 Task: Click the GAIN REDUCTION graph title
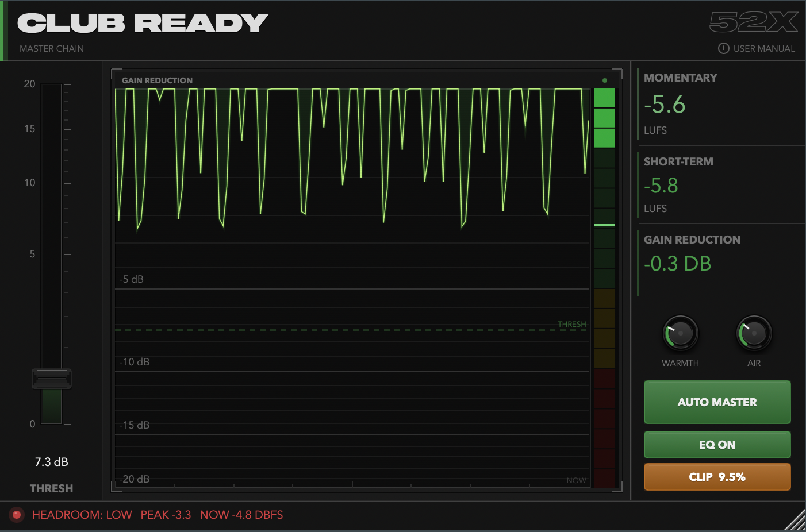(157, 80)
